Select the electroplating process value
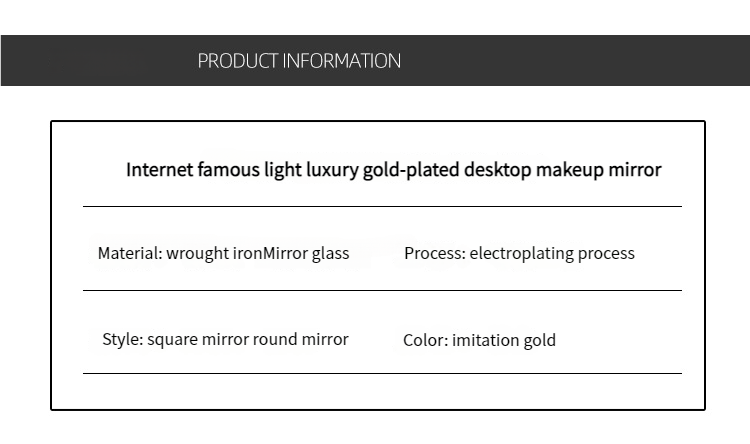Image resolution: width=750 pixels, height=444 pixels. tap(552, 253)
